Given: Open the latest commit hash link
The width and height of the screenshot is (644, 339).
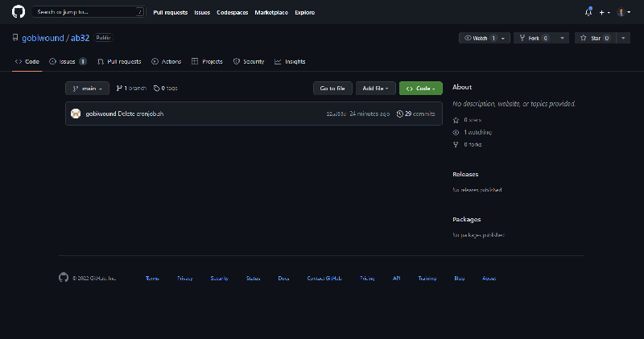Looking at the screenshot, I should tap(336, 114).
